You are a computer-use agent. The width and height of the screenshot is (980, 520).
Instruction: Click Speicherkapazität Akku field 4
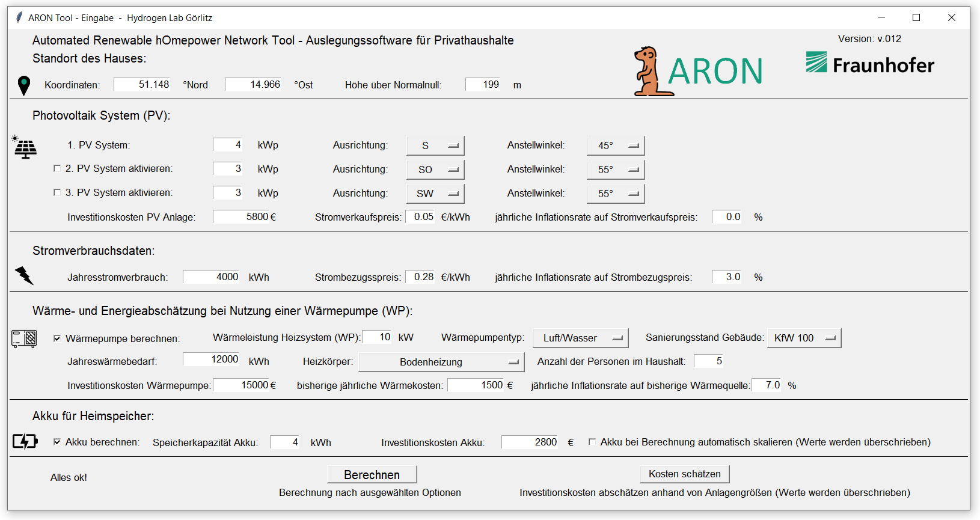[284, 442]
